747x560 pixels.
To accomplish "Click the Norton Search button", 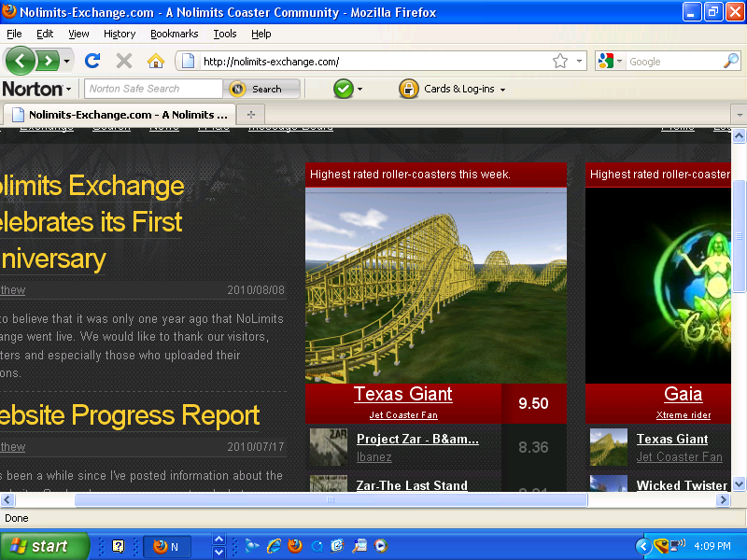I will tap(261, 89).
